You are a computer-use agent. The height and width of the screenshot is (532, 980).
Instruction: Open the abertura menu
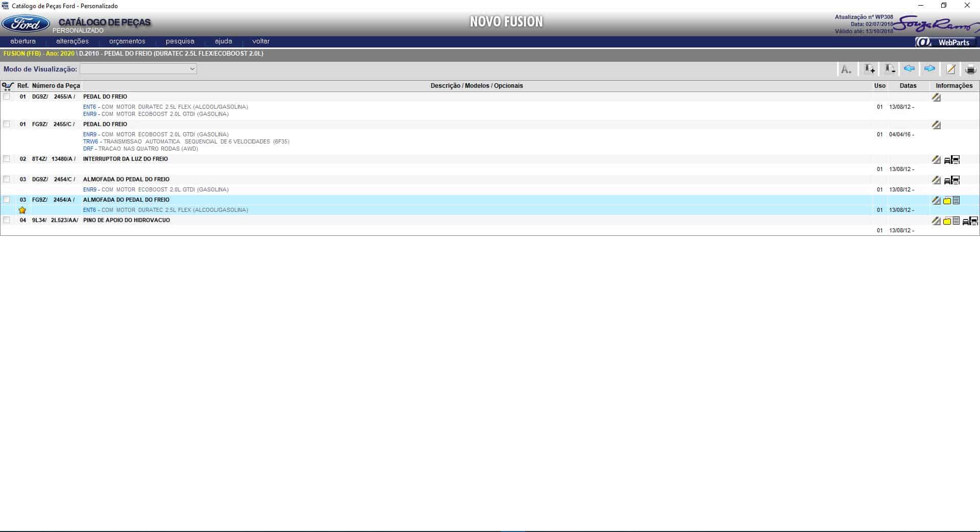point(23,41)
